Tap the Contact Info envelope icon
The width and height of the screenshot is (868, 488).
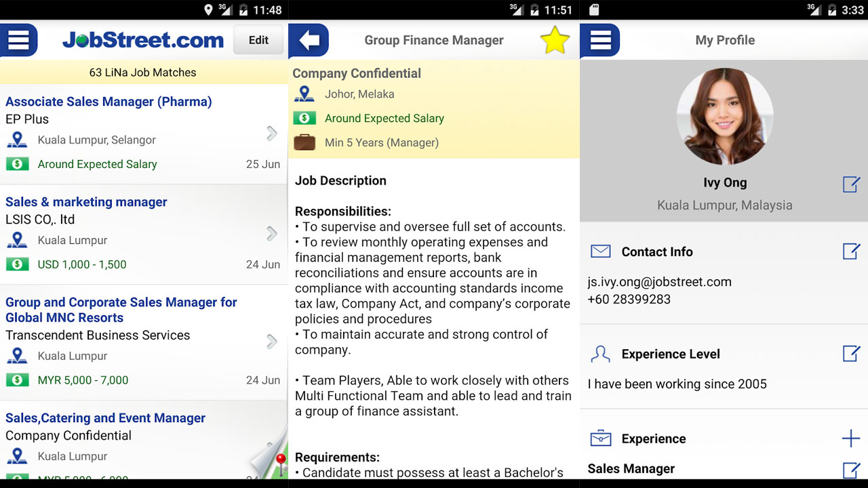coord(601,251)
